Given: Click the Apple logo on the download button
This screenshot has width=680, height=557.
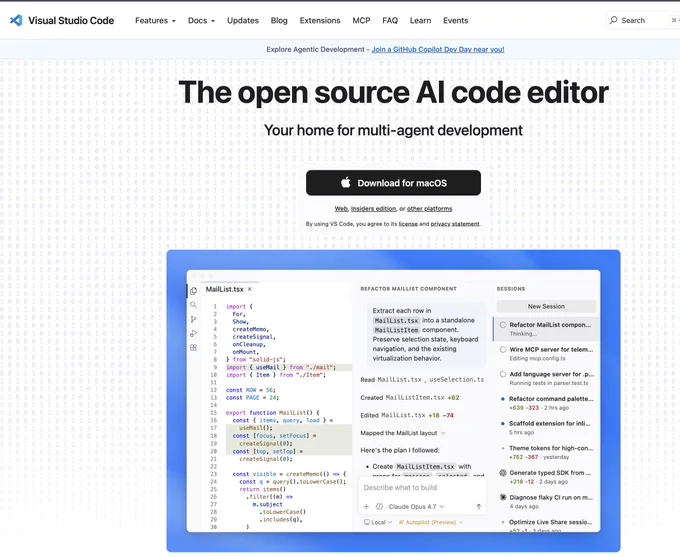Looking at the screenshot, I should [346, 183].
